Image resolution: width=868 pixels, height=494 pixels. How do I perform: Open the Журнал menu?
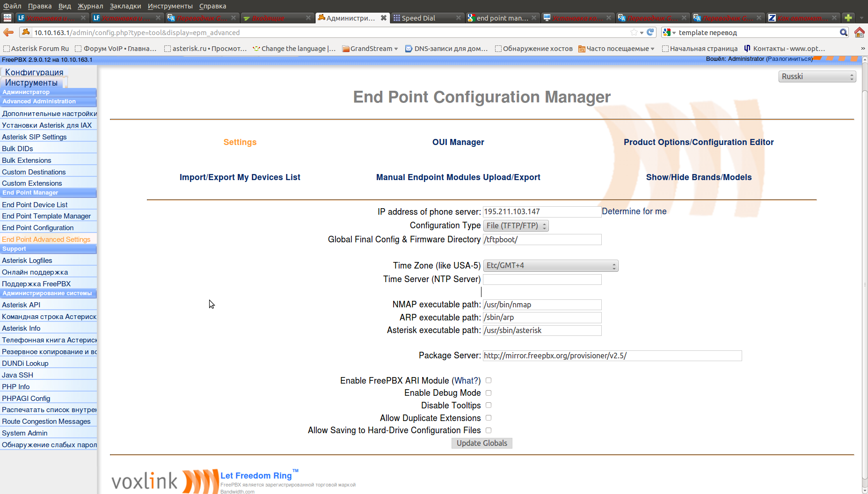tap(90, 6)
